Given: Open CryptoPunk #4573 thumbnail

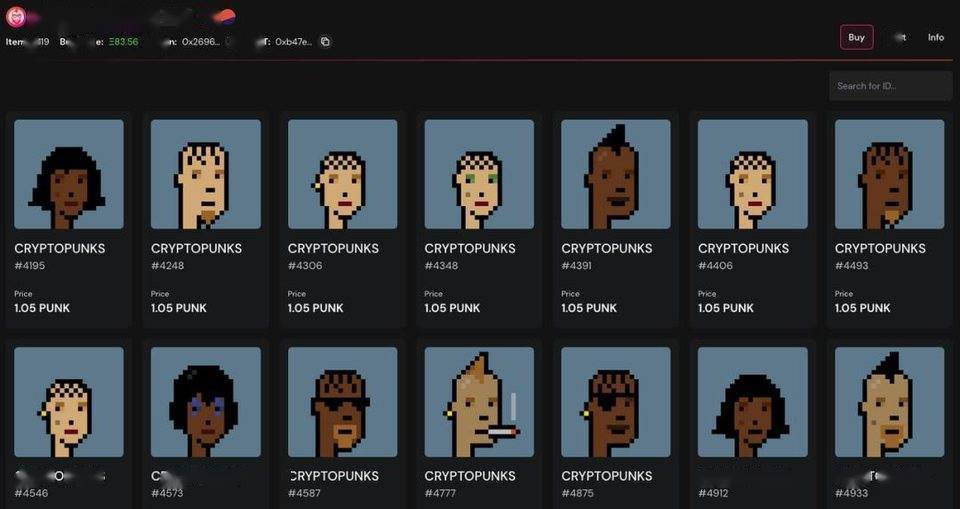Looking at the screenshot, I should click(x=205, y=402).
